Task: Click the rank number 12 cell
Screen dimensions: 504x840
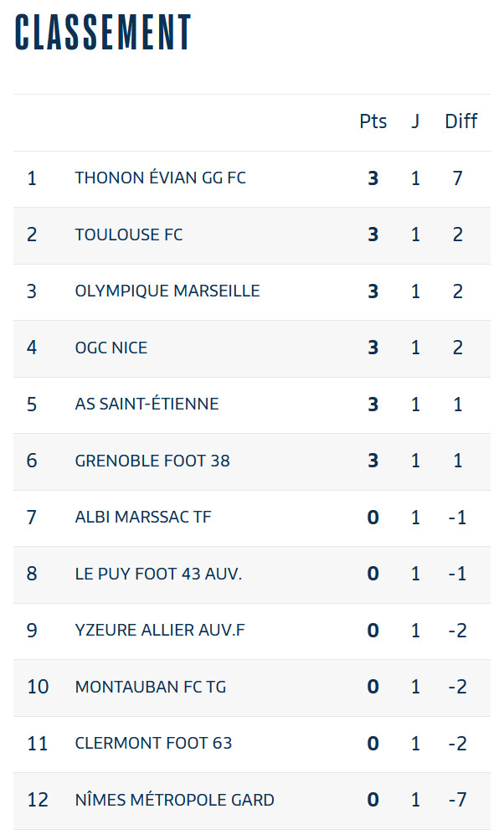Action: (38, 800)
